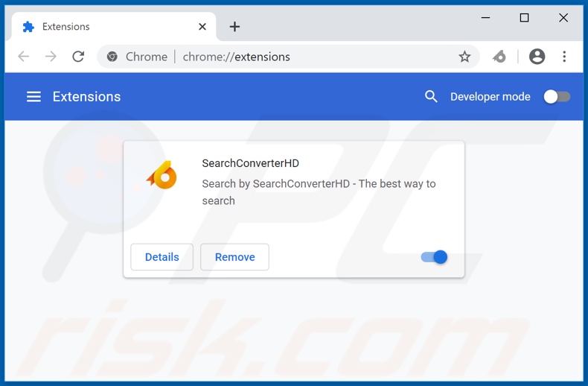
Task: Click the SearchConverterHD extension name
Action: [x=251, y=163]
